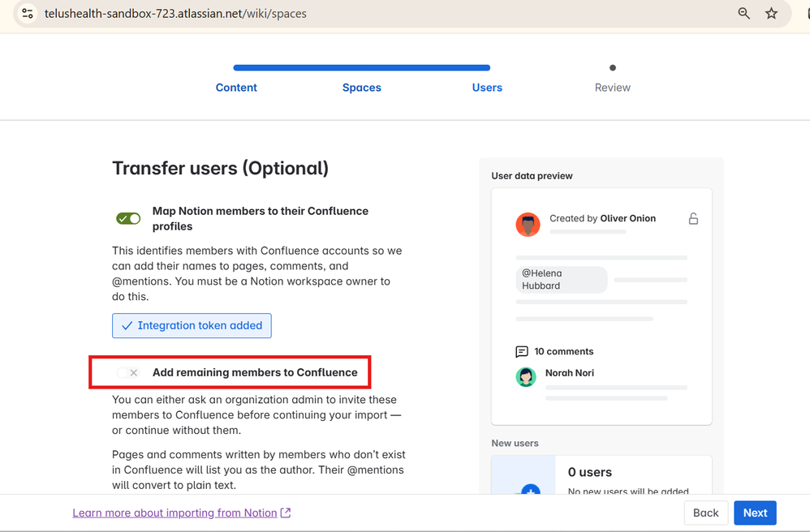Click the browser address bar URL
The image size is (810, 532).
click(175, 14)
